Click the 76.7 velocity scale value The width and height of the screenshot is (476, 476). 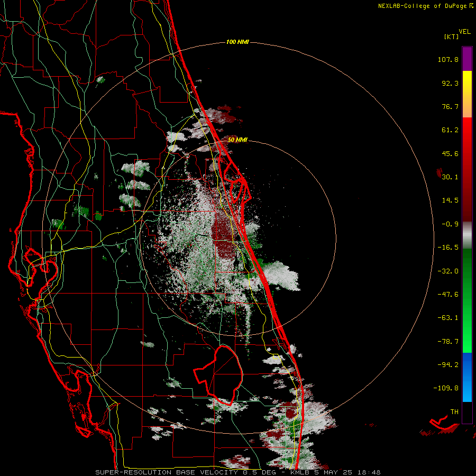tap(450, 106)
